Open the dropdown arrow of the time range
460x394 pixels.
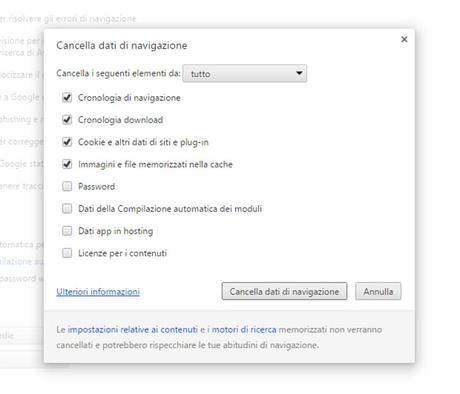[x=299, y=73]
